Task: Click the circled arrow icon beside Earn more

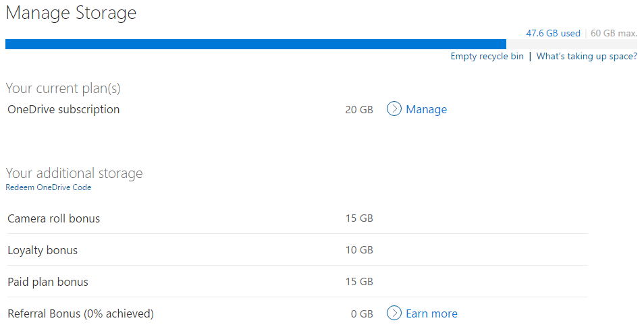Action: (x=394, y=313)
